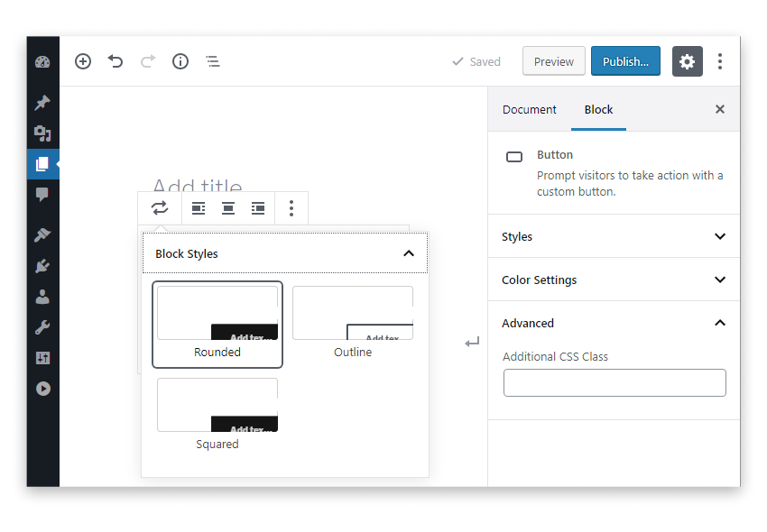
Task: Toggle the settings gear sidebar
Action: point(687,61)
